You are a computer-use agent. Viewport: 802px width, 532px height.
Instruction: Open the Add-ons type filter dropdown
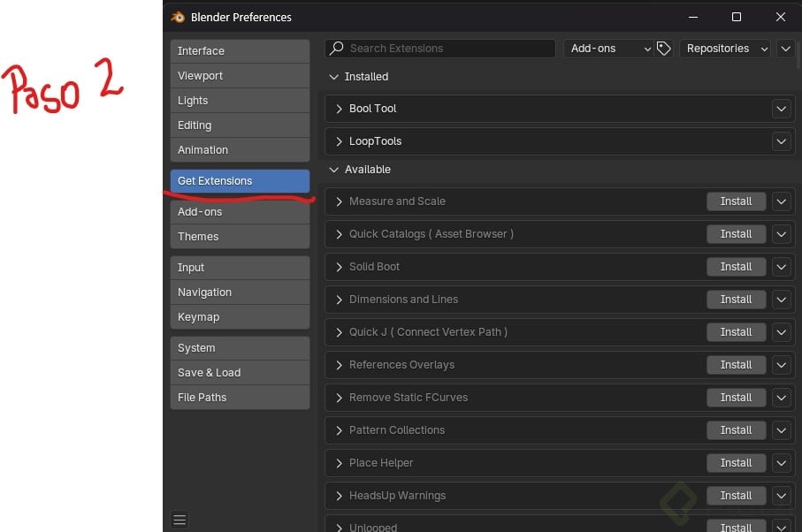pyautogui.click(x=609, y=49)
